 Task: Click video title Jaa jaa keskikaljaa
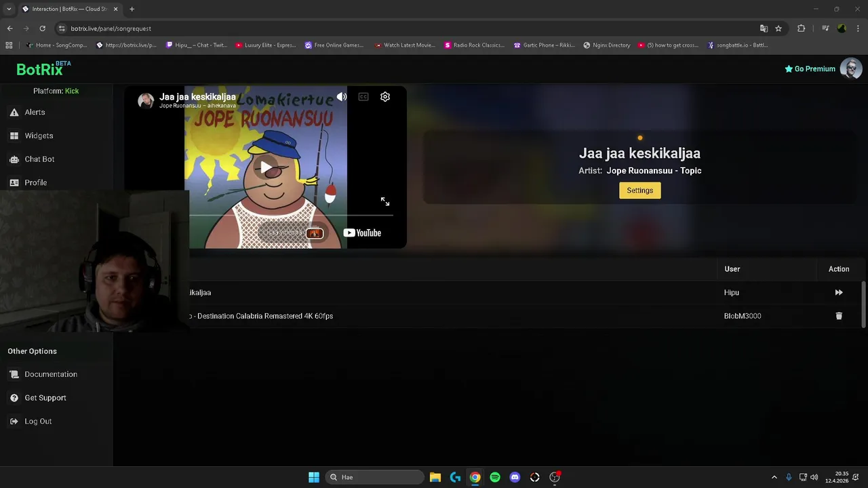coord(197,97)
